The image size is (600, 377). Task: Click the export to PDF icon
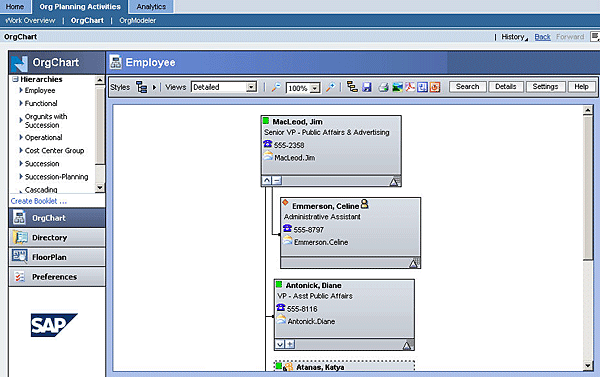tap(410, 87)
